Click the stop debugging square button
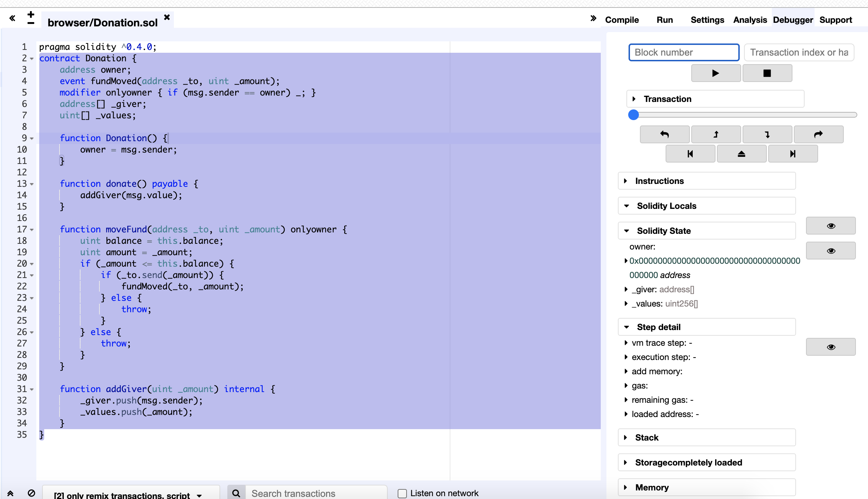 pos(767,73)
